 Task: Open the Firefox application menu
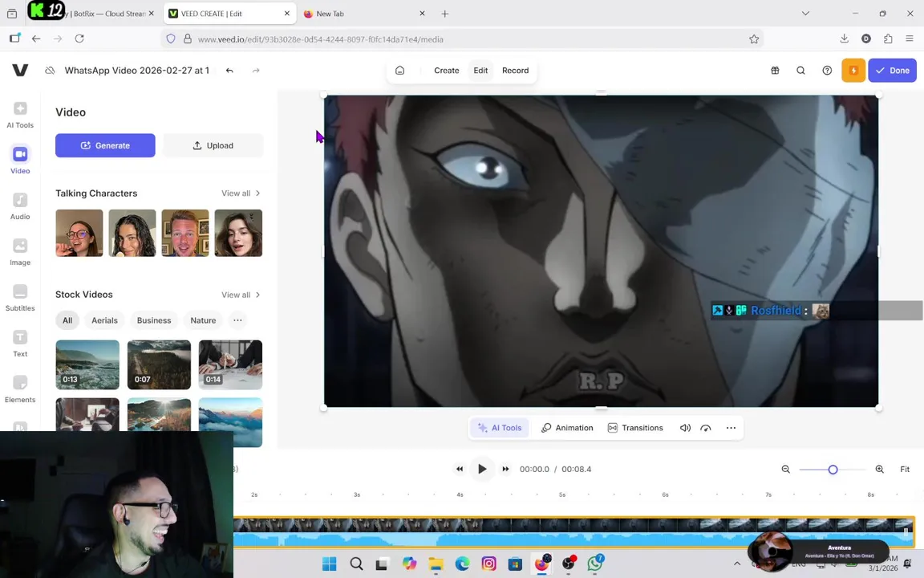click(x=910, y=39)
